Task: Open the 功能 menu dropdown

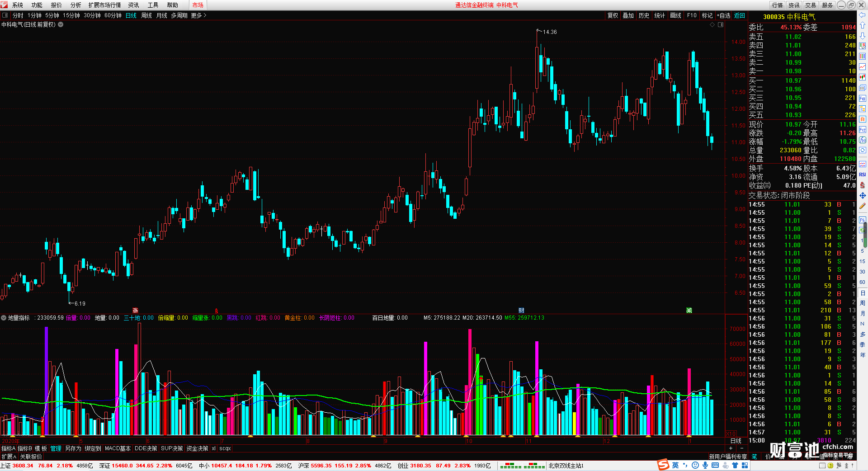Action: tap(37, 5)
